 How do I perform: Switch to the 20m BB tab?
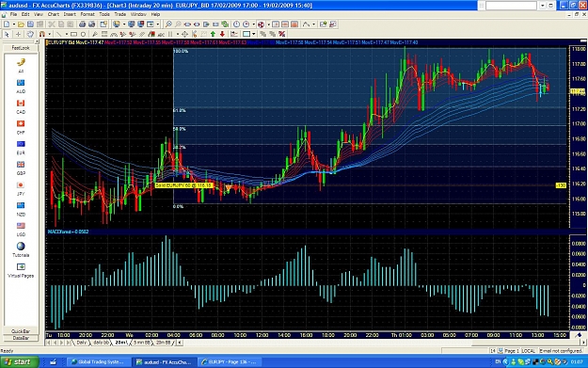163,343
